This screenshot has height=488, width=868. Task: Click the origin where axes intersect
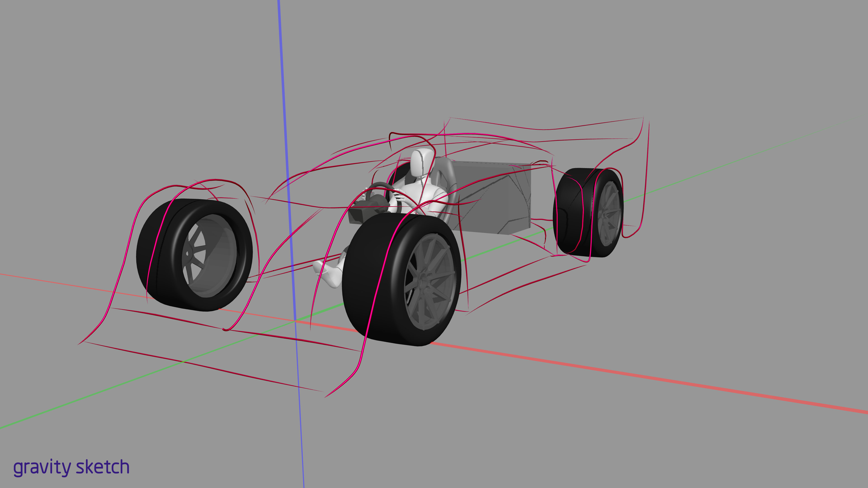pos(295,321)
